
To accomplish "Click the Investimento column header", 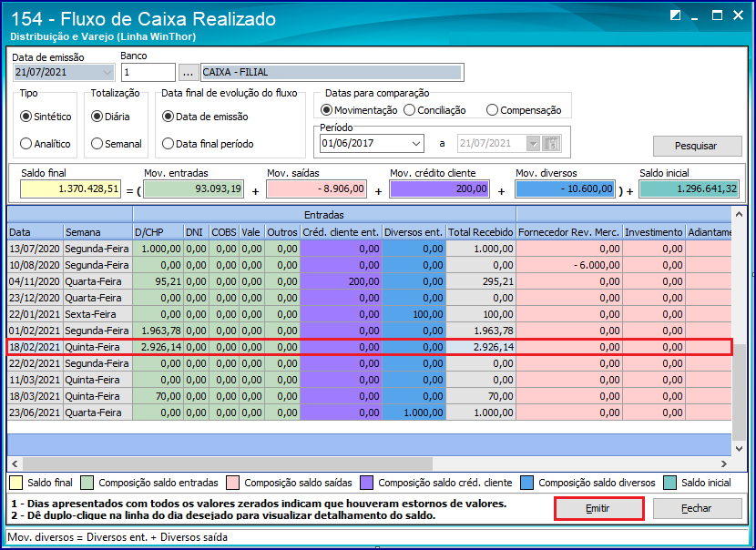I will click(654, 232).
